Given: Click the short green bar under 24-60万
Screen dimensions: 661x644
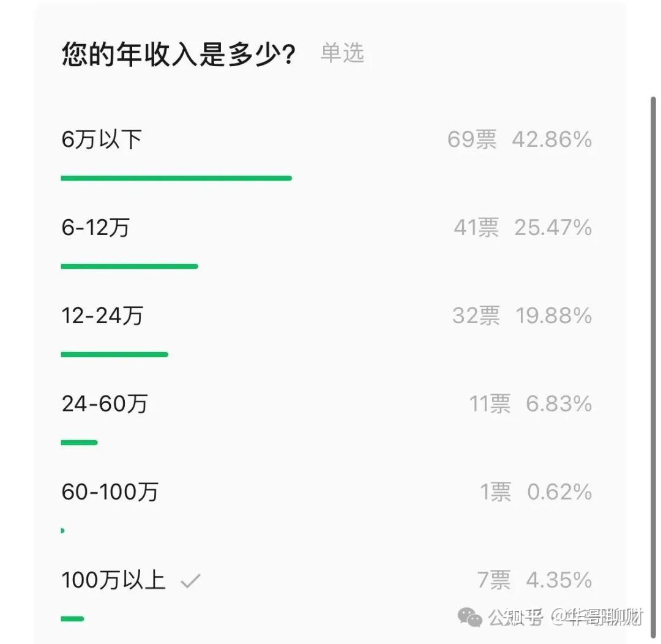Looking at the screenshot, I should (79, 443).
